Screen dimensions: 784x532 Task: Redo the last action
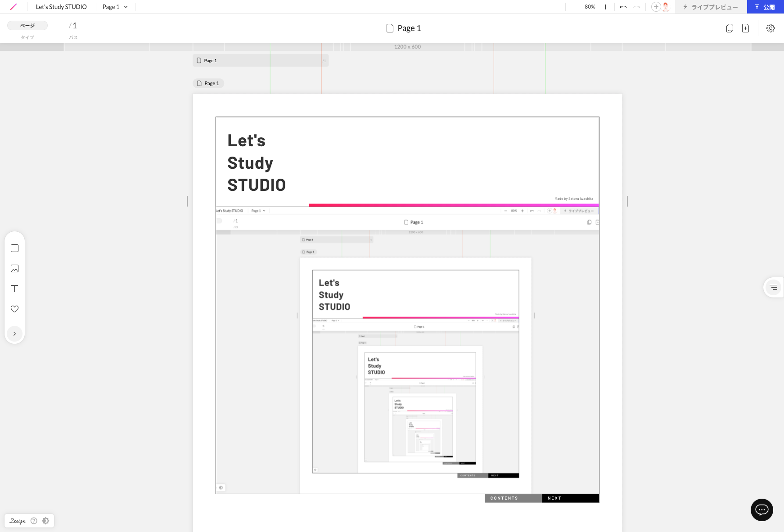tap(636, 7)
